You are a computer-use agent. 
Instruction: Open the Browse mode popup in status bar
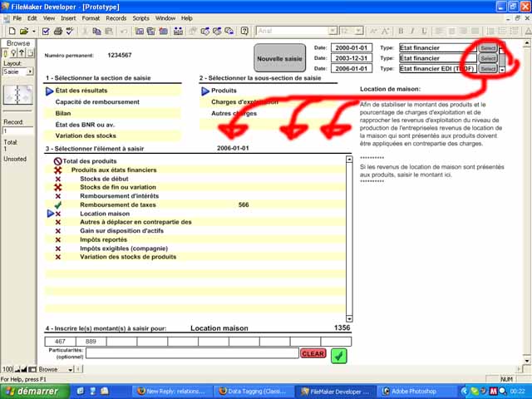click(x=52, y=369)
